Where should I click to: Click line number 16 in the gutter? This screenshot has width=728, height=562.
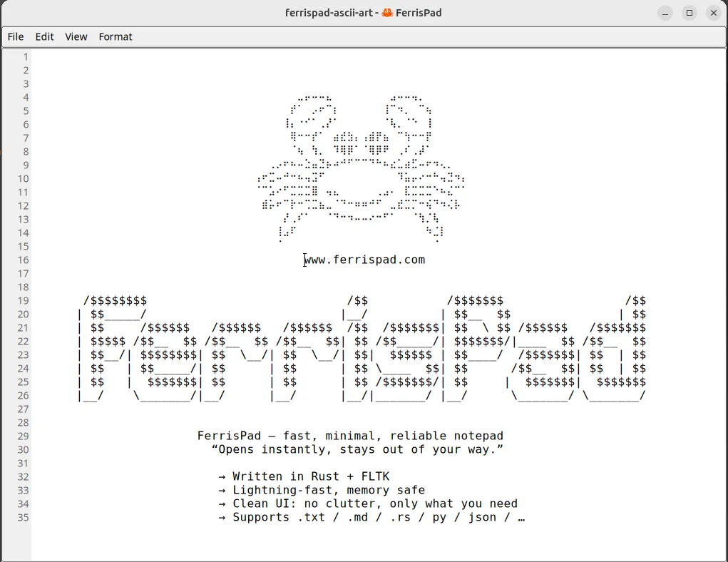click(x=24, y=260)
